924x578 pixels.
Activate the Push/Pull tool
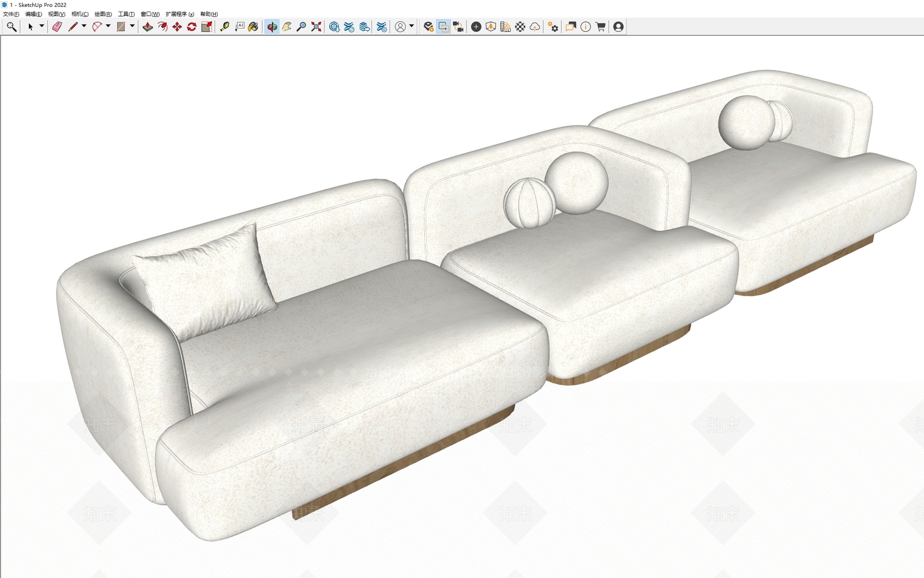[x=148, y=27]
